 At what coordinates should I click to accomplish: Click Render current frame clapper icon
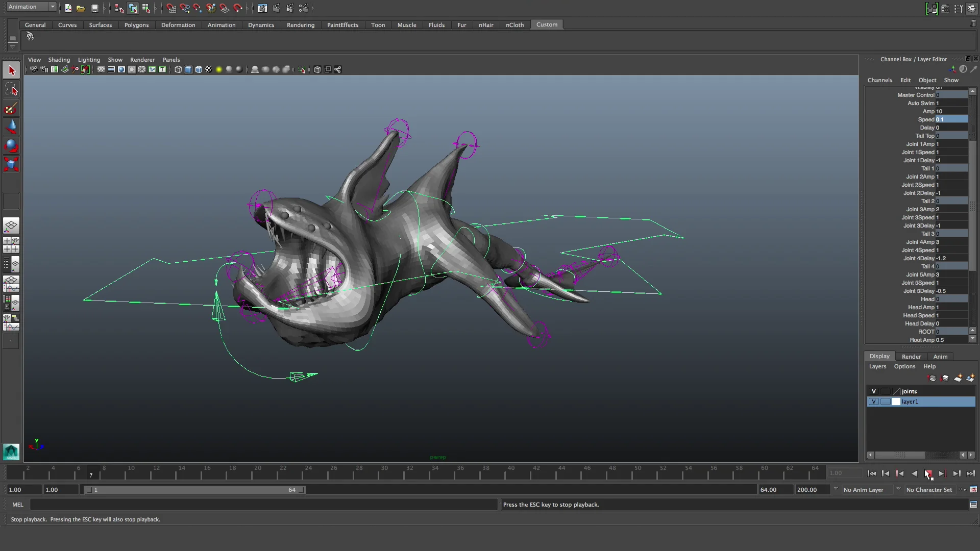(x=276, y=8)
